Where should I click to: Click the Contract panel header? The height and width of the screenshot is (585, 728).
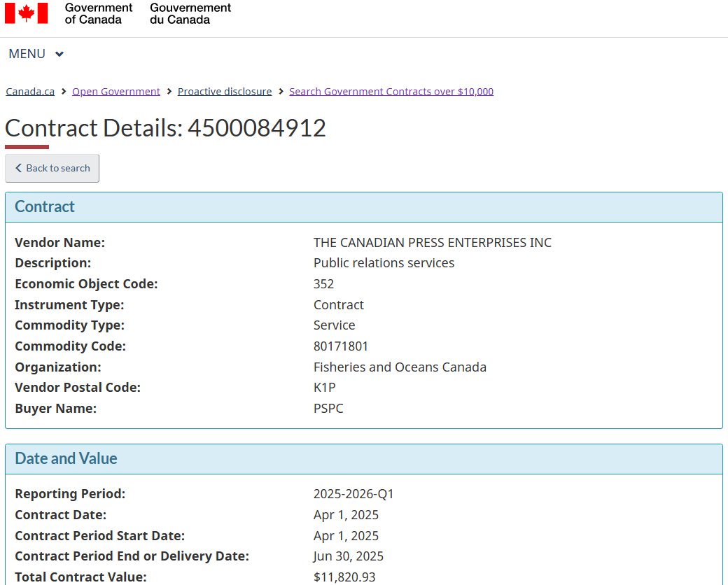point(364,207)
